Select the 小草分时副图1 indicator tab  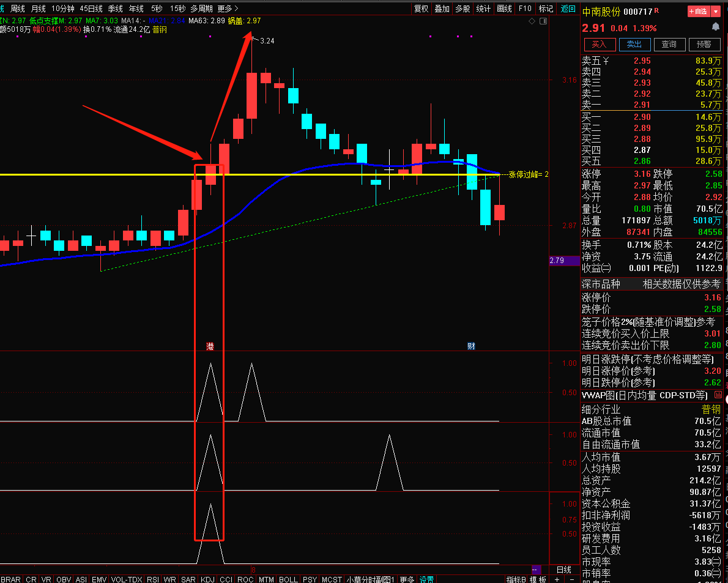371,579
